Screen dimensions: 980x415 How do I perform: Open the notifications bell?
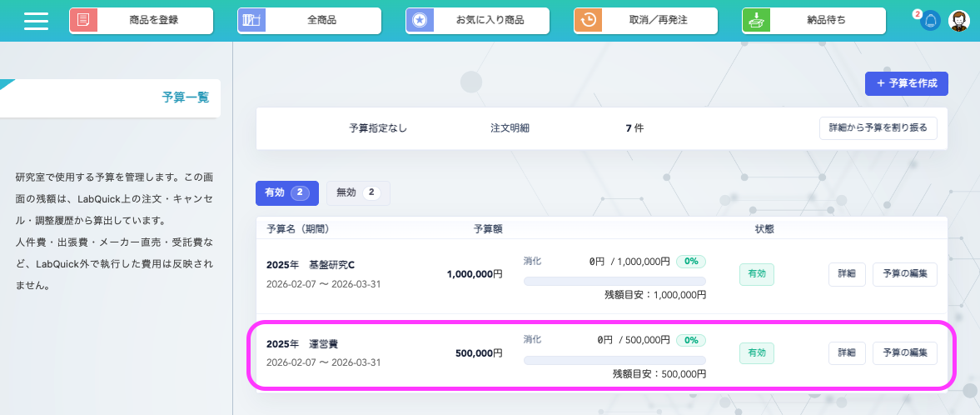(930, 22)
